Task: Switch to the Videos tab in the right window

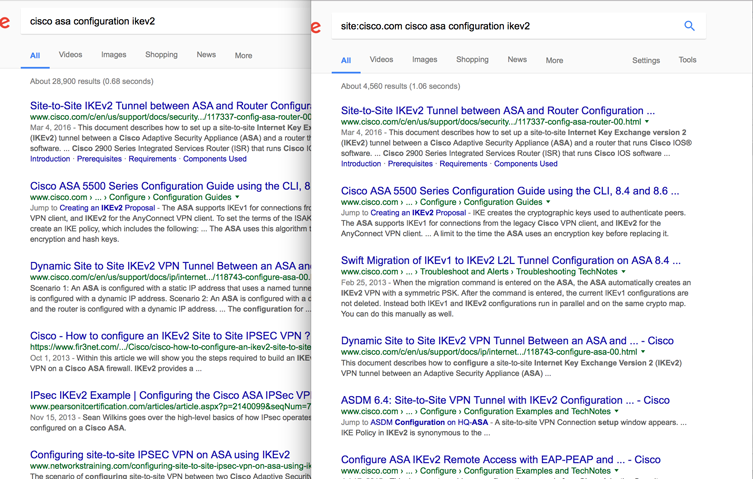Action: point(381,60)
